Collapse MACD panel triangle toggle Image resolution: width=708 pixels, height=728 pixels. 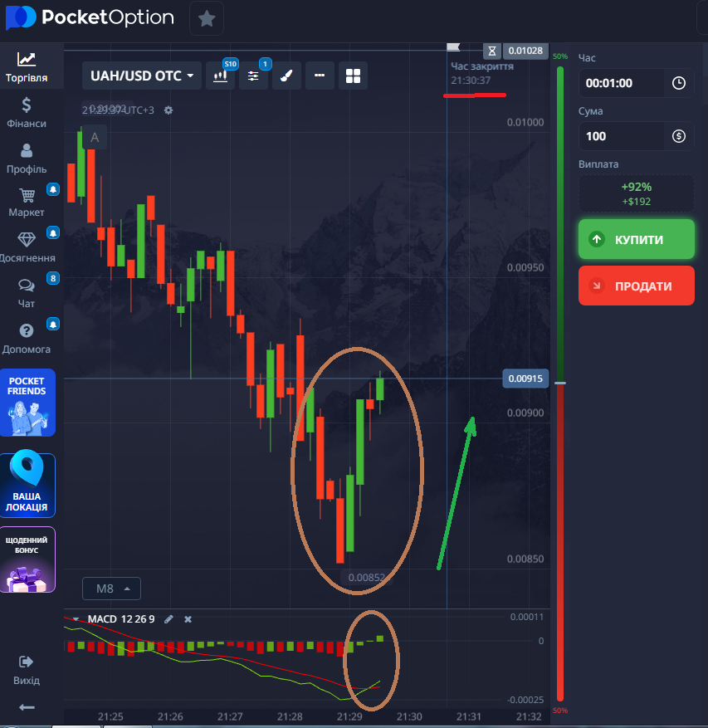coord(76,619)
